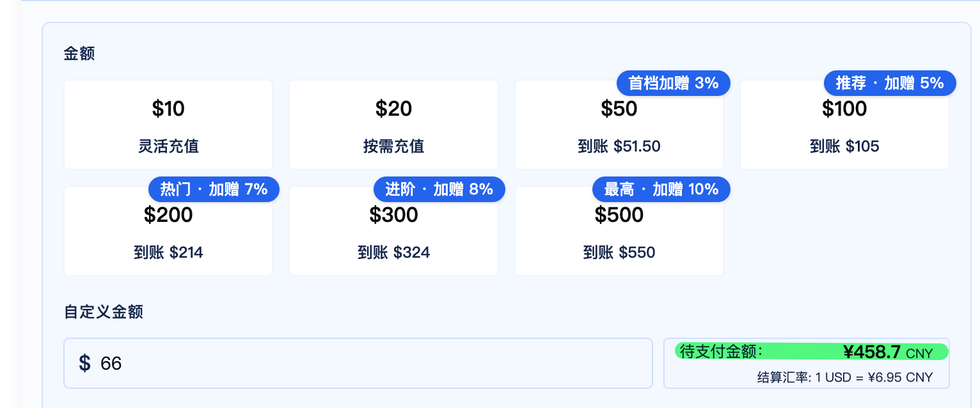The width and height of the screenshot is (980, 408).
Task: Click the 金额 section heading
Action: tap(79, 54)
